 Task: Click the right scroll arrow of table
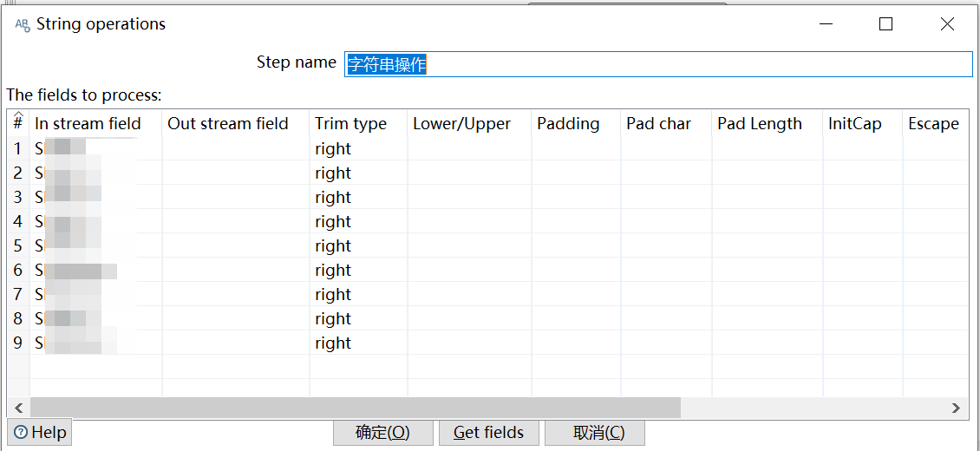(x=956, y=408)
